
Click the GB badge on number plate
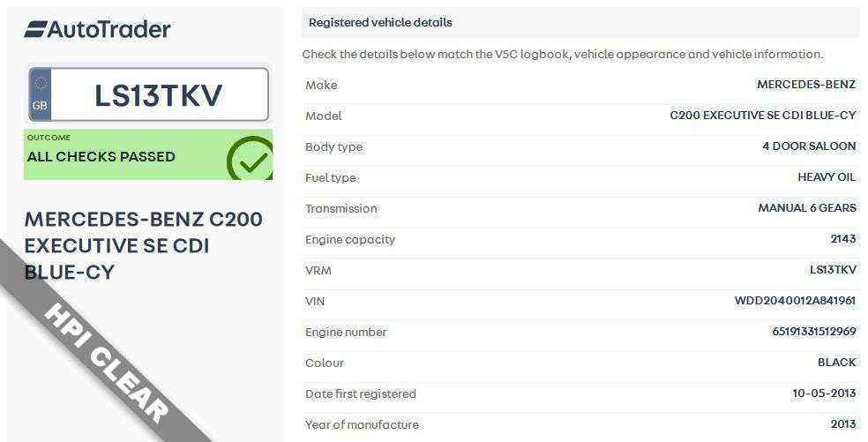tap(40, 95)
